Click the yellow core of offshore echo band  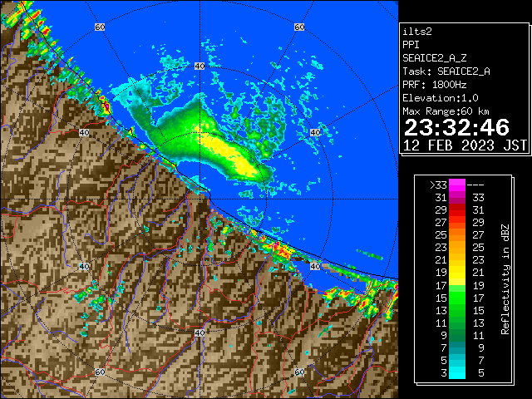[x=229, y=153]
